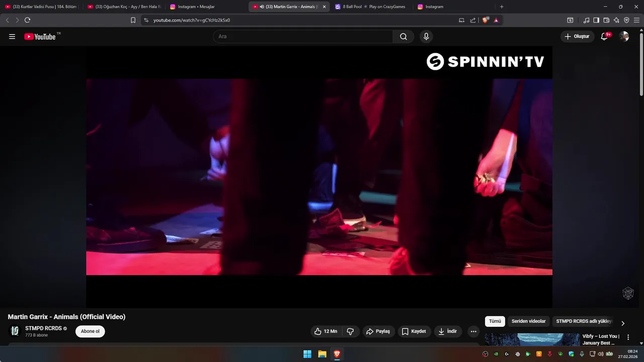Viewport: 644px width, 362px height.
Task: Click the search magnifier button
Action: (404, 36)
